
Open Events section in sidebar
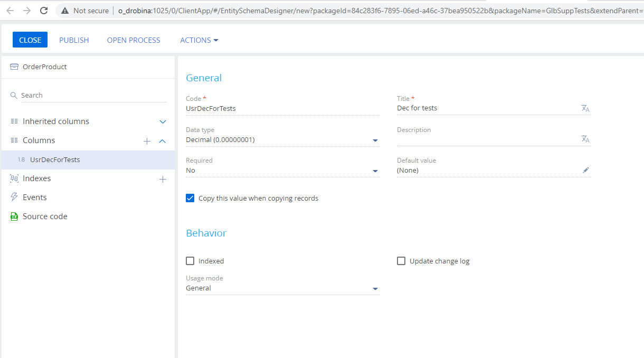[x=34, y=197]
